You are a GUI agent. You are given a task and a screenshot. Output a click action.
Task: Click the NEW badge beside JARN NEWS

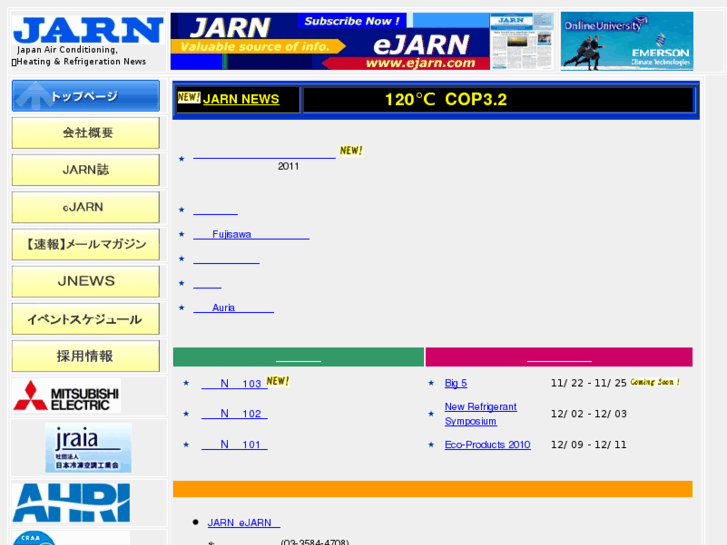coord(189,97)
